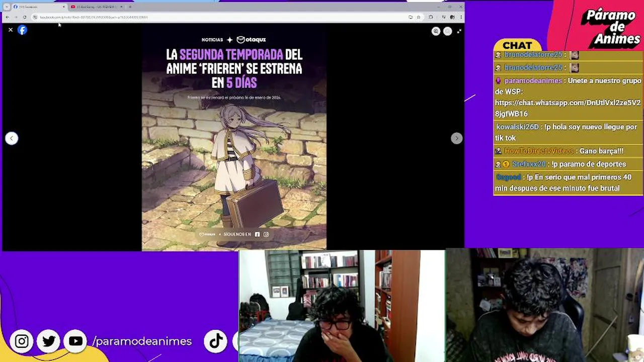Go to the next photo
This screenshot has width=644, height=362.
point(456,138)
